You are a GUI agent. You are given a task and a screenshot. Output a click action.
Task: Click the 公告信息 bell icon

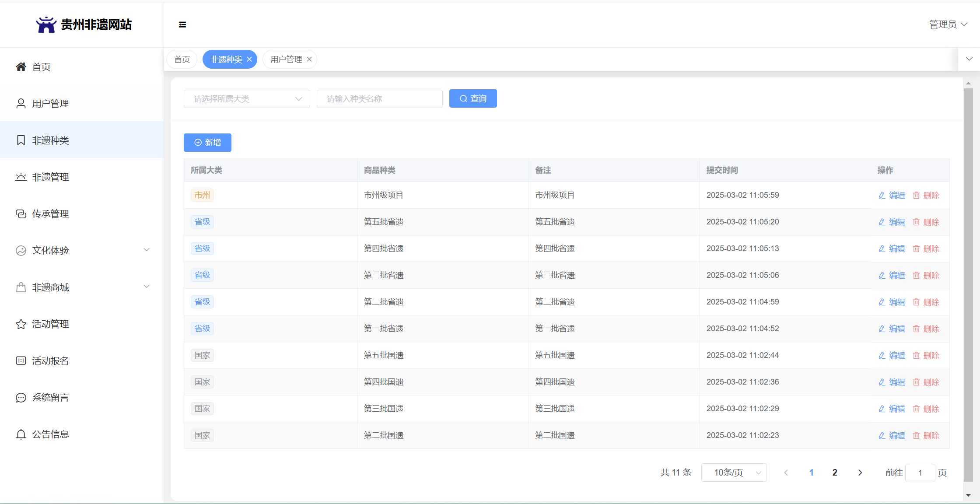pos(21,434)
